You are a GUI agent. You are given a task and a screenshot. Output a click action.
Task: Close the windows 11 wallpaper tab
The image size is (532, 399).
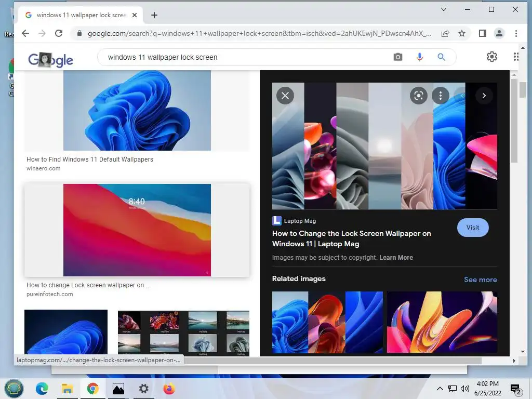click(x=135, y=15)
